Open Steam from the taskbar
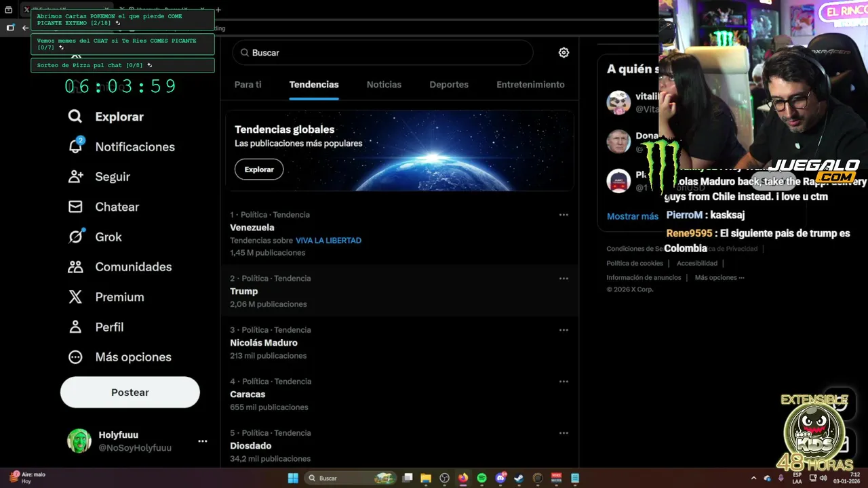The image size is (868, 488). [x=519, y=478]
